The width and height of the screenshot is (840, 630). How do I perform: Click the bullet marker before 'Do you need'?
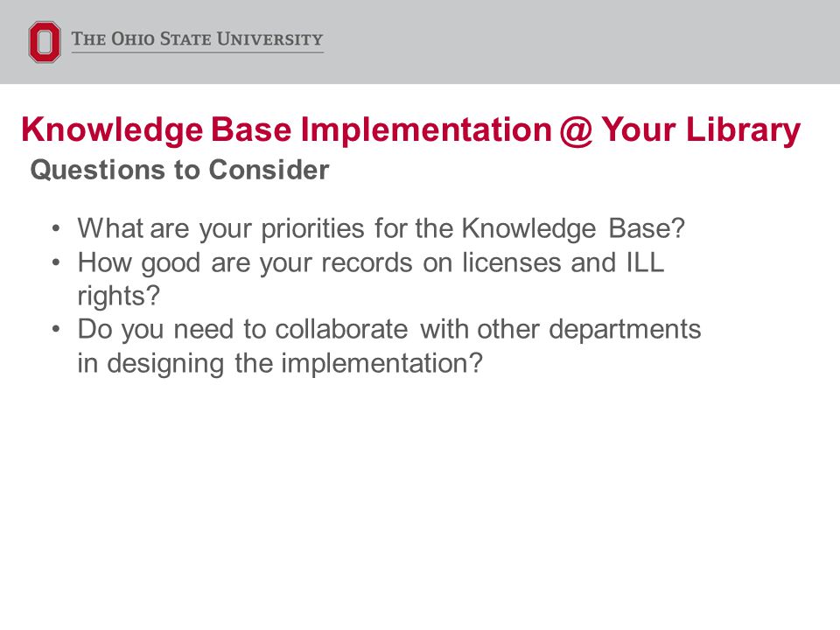coord(56,329)
